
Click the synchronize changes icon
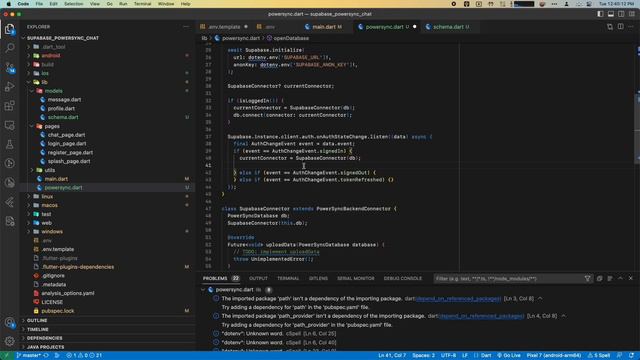pos(46,356)
